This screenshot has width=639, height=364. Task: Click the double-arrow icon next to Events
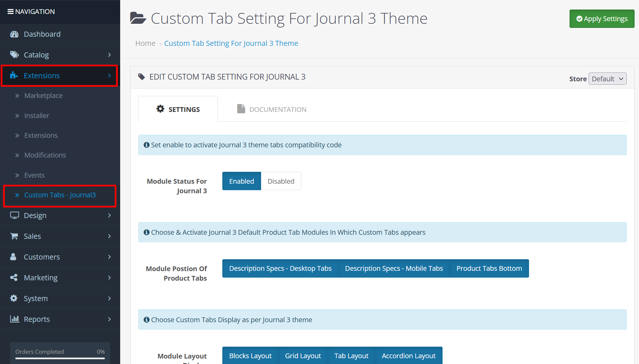tap(17, 176)
